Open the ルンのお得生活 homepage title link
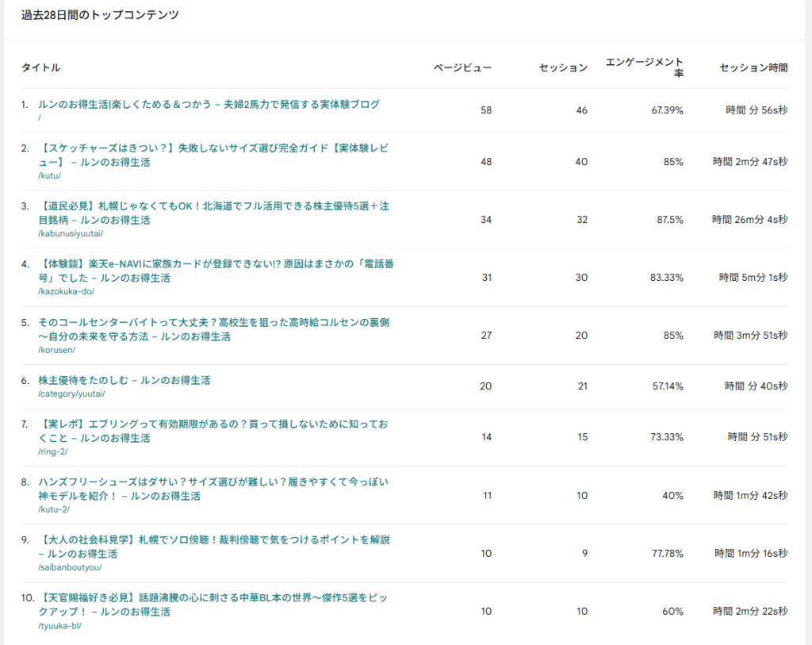812x645 pixels. point(209,104)
